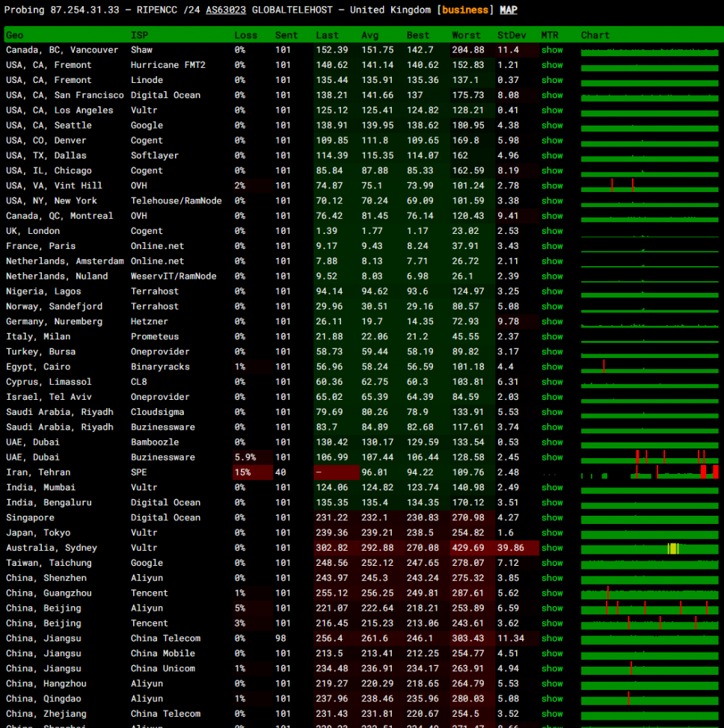Click show for Japan, Tokyo
Image resolution: width=724 pixels, height=728 pixels.
pos(552,532)
